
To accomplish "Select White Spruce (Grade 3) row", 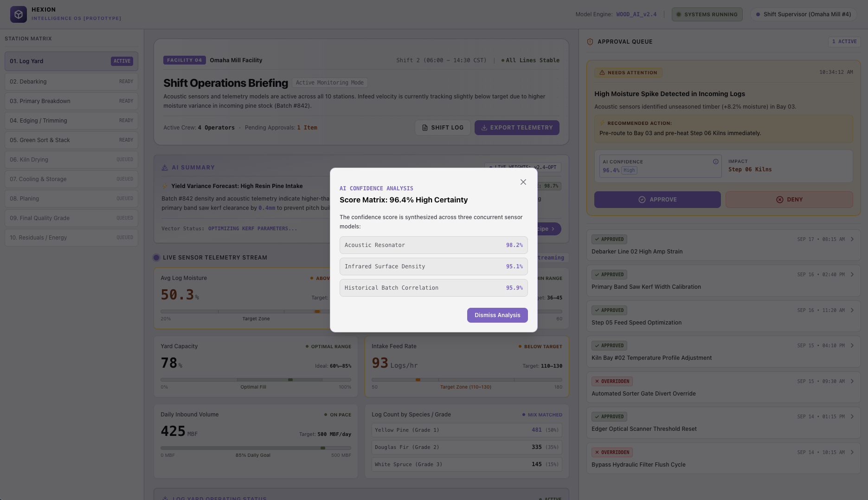I will click(467, 464).
